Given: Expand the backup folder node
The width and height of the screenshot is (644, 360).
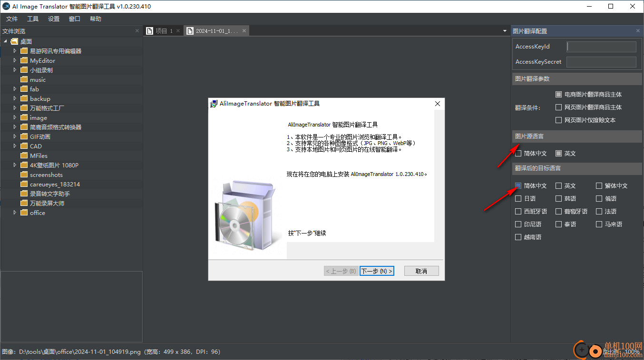Looking at the screenshot, I should 15,98.
